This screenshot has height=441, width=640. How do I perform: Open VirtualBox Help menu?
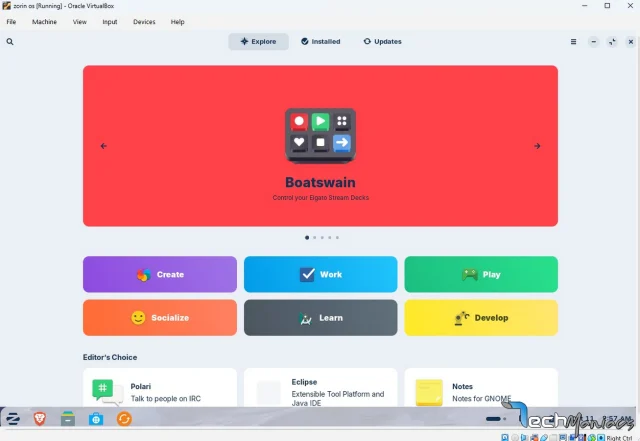(178, 22)
